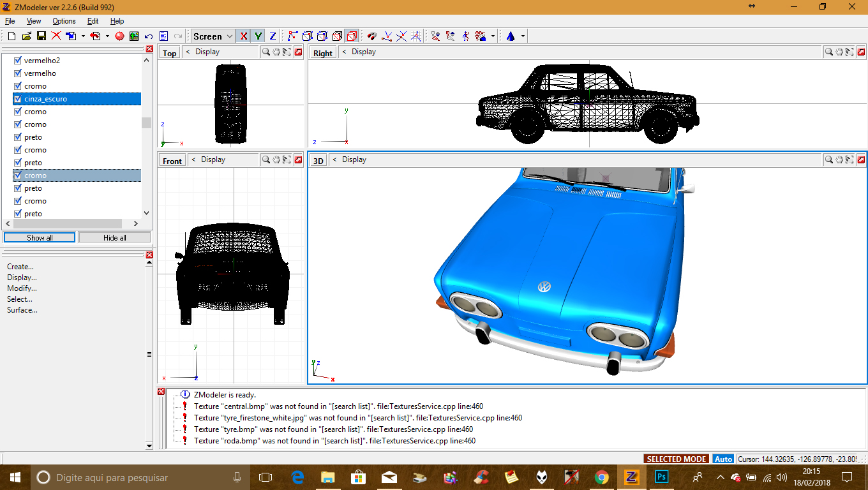Screen dimensions: 868x490
Task: Click the Hide all button
Action: click(x=115, y=237)
